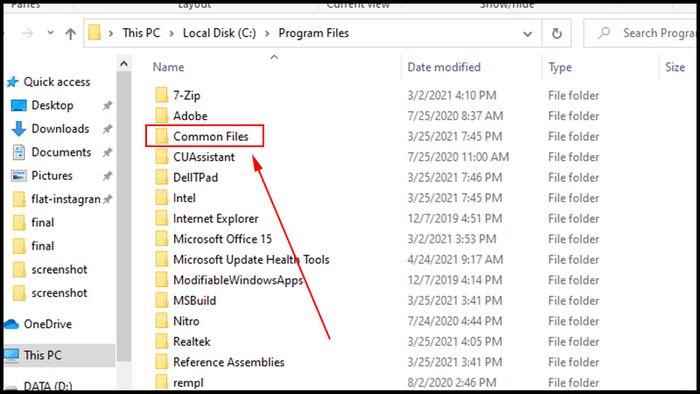Image resolution: width=700 pixels, height=394 pixels.
Task: Expand the This PC breadcrumb chevron
Action: pos(171,33)
